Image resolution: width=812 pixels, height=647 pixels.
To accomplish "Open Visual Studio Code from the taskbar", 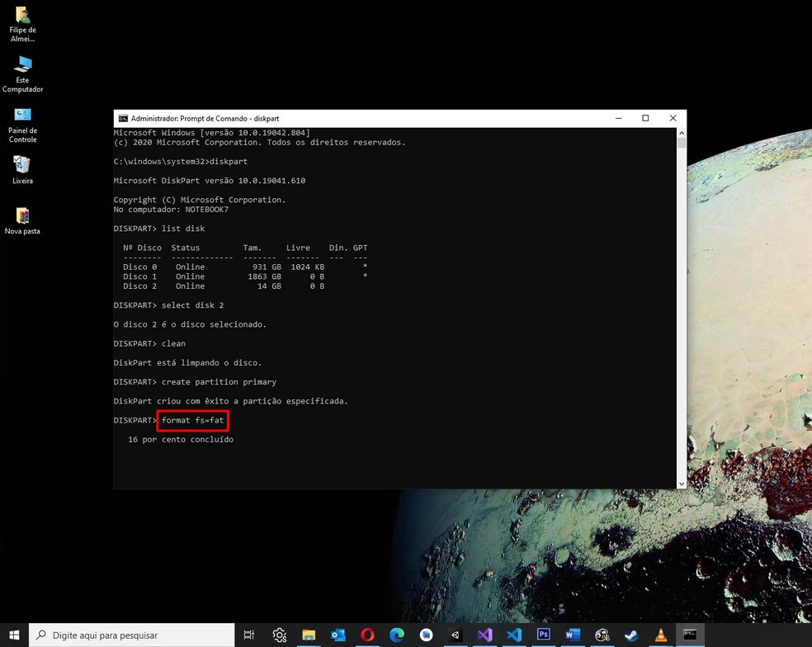I will pos(514,635).
